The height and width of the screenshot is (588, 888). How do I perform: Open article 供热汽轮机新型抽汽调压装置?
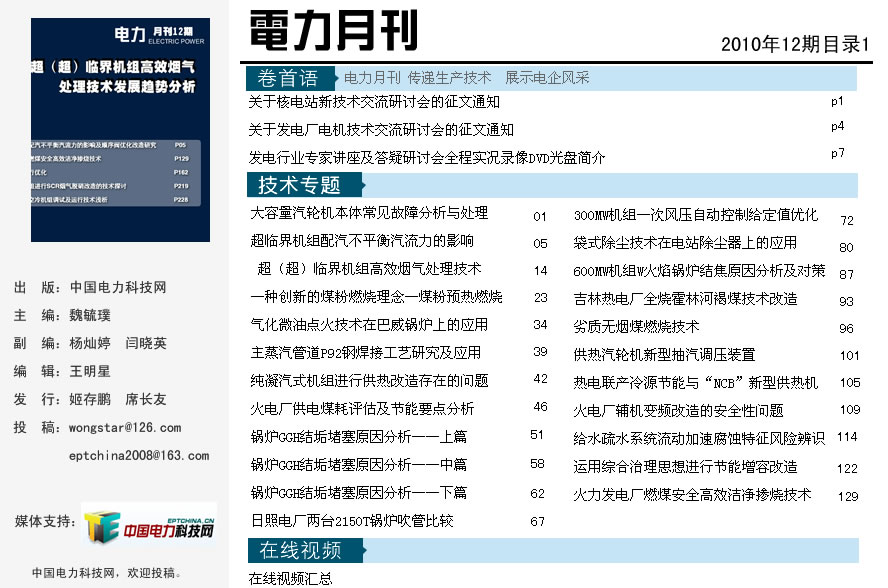664,355
